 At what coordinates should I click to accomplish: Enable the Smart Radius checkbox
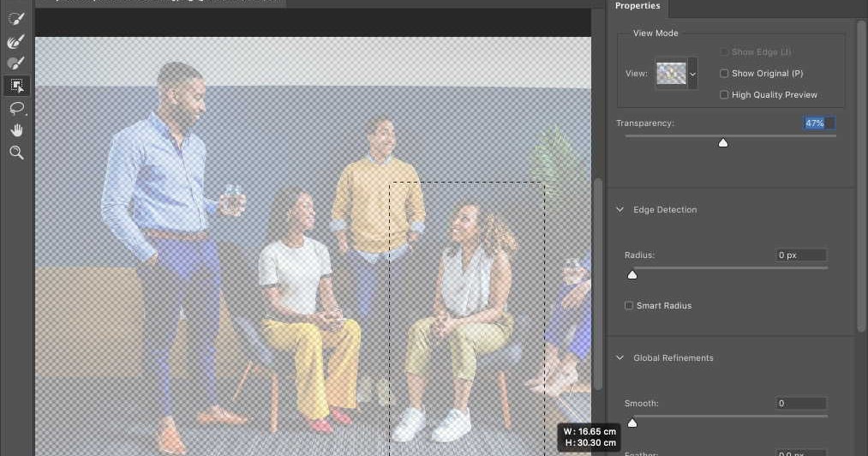coord(629,305)
